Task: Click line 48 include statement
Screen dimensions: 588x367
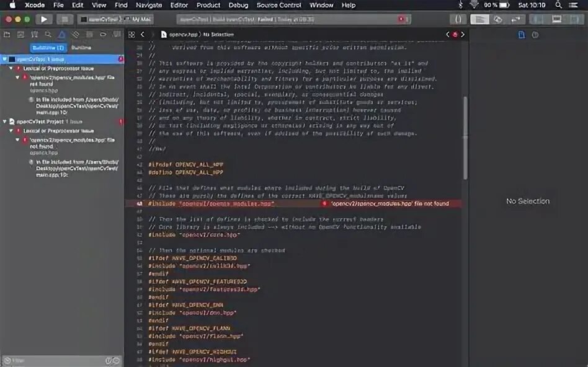Action: coord(211,203)
